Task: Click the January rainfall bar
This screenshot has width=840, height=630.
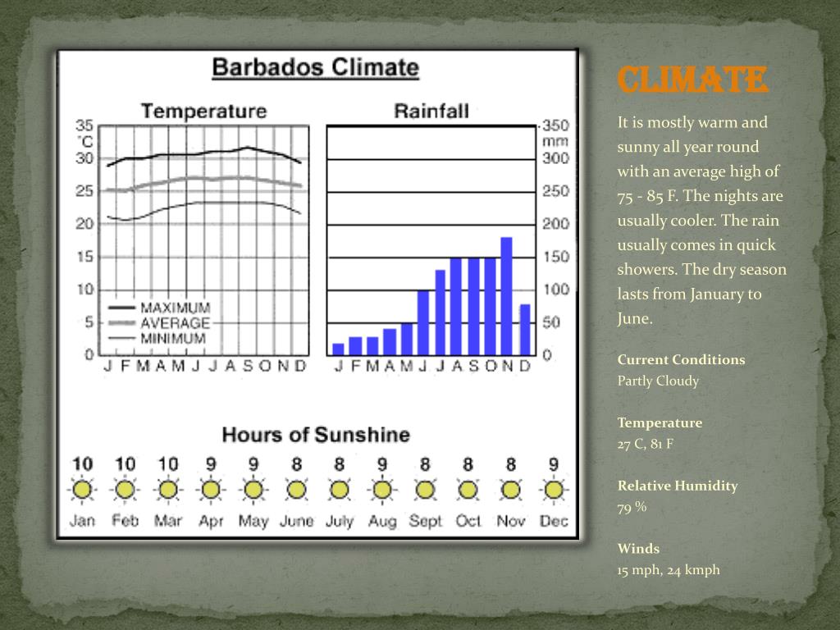Action: click(338, 349)
